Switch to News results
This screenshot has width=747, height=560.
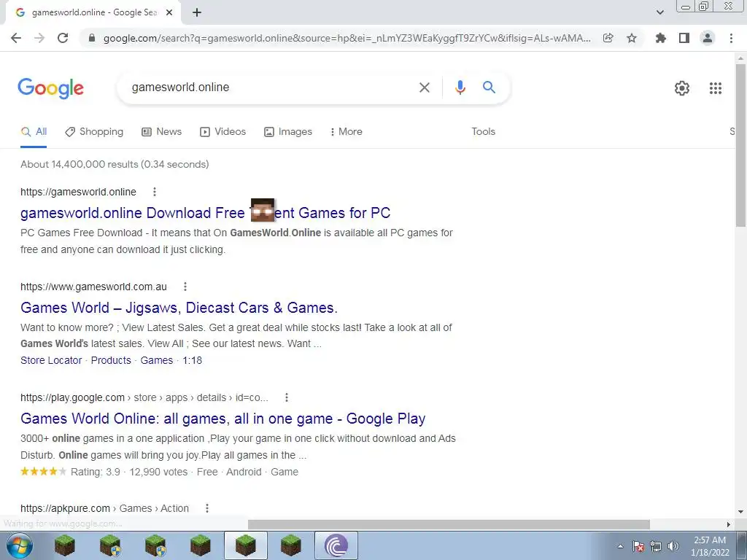pyautogui.click(x=161, y=132)
